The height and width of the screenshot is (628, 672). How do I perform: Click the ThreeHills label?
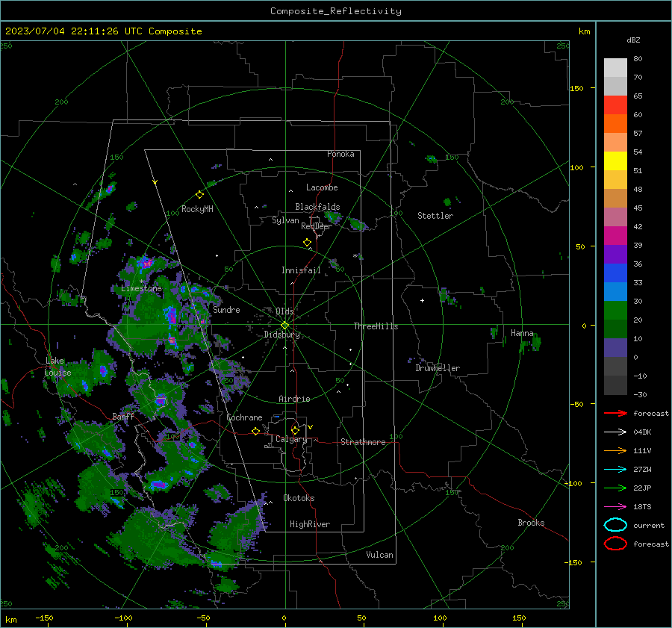click(376, 326)
